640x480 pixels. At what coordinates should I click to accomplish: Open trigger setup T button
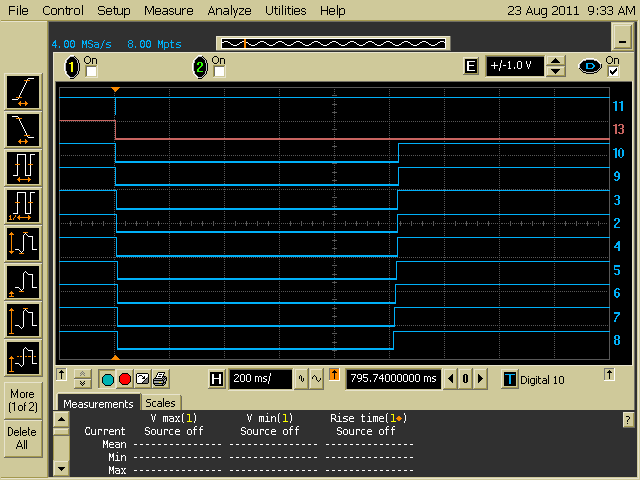(x=509, y=380)
